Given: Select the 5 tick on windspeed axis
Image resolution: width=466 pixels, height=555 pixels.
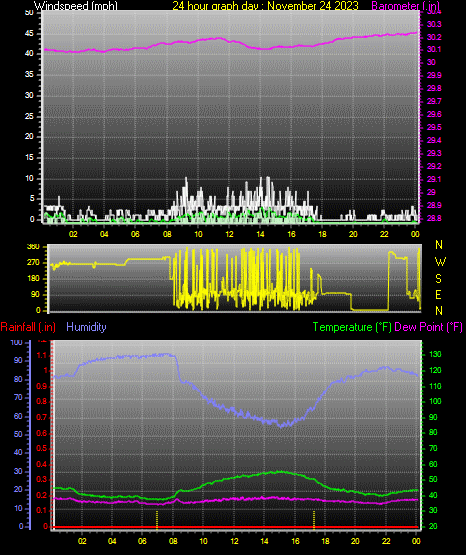Looking at the screenshot, I should point(32,198).
